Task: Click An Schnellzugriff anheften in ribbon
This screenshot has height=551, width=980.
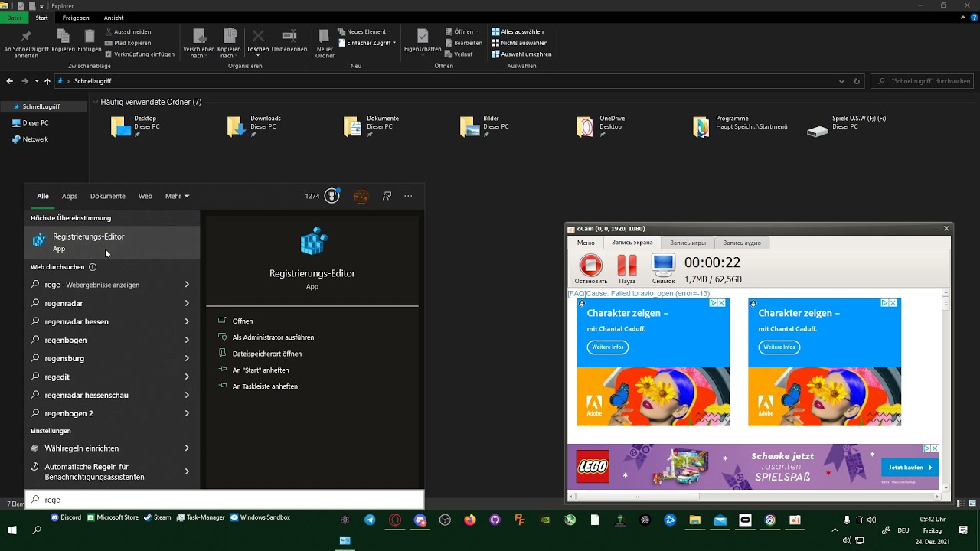Action: coord(26,44)
